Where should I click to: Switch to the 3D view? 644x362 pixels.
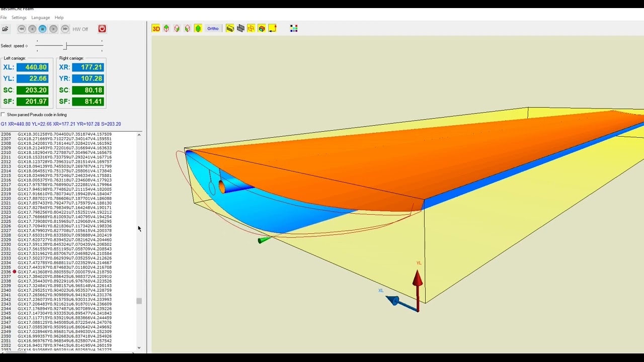[156, 29]
